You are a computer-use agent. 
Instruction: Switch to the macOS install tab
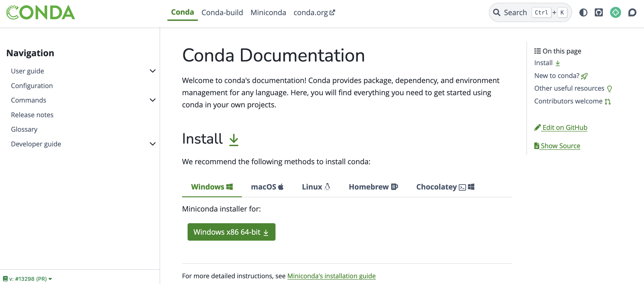pyautogui.click(x=267, y=187)
